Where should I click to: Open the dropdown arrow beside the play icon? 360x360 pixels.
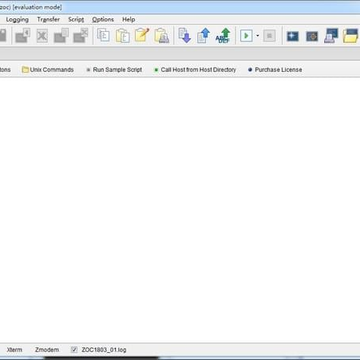[257, 36]
